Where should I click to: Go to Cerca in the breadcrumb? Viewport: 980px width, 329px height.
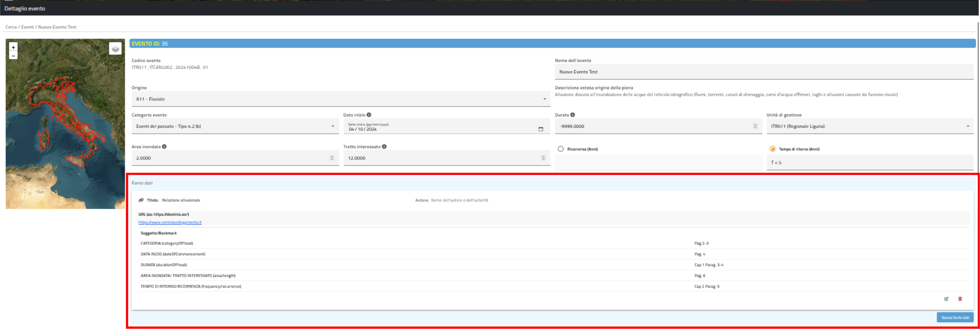pos(11,27)
